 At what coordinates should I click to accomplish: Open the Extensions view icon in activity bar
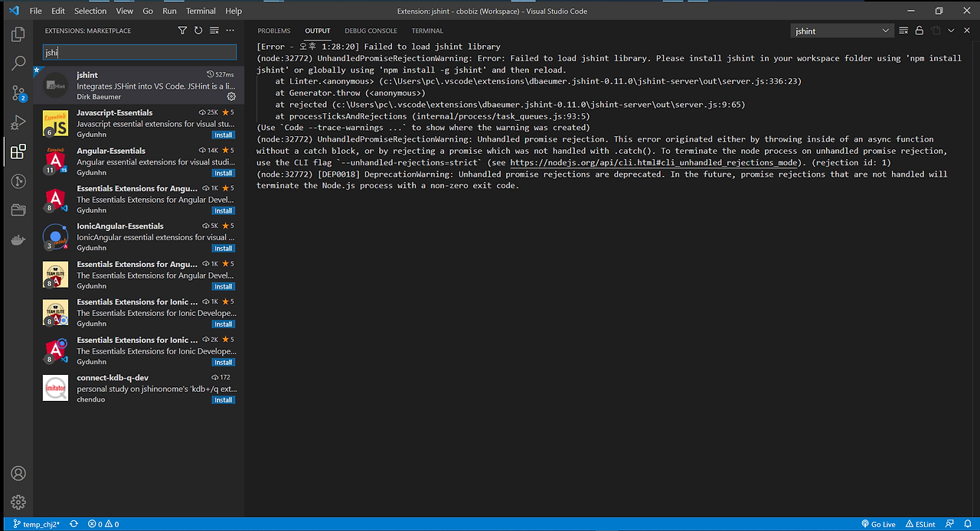pos(18,151)
